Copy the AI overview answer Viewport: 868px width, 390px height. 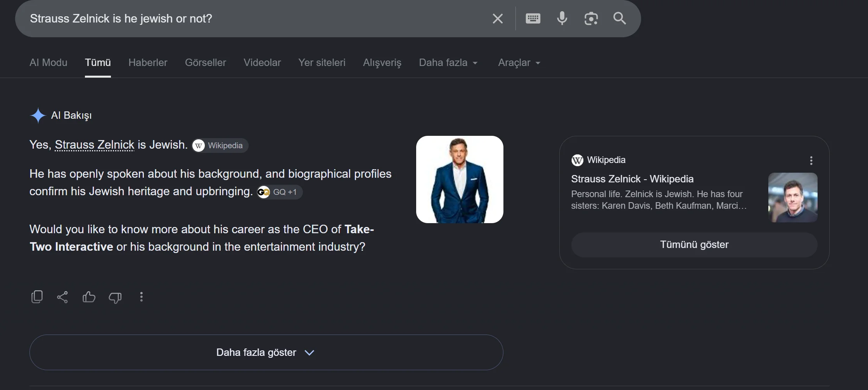(37, 297)
